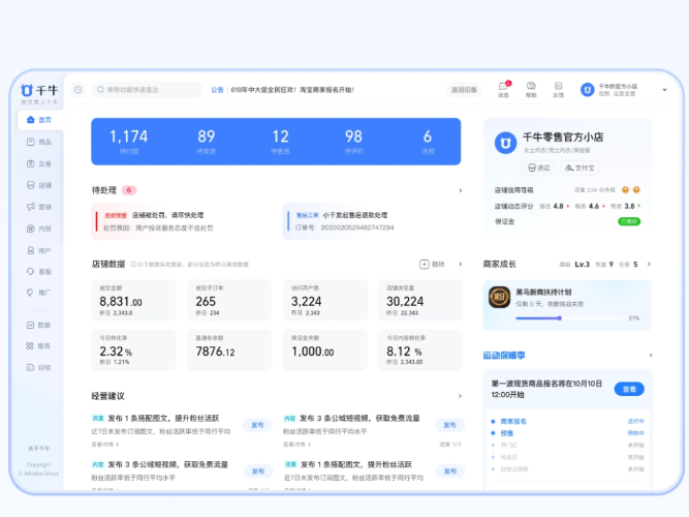Open the 2.32% 今日转化率 card
The width and height of the screenshot is (689, 517).
[134, 350]
